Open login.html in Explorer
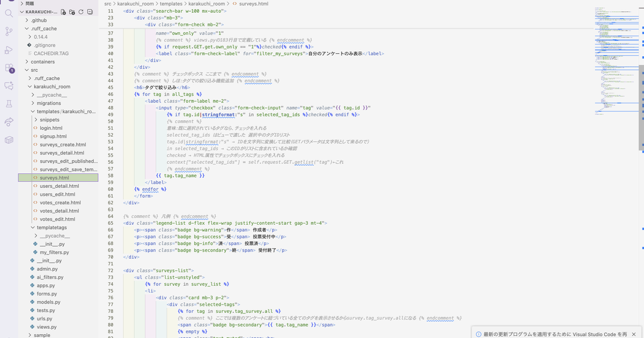 coord(51,128)
